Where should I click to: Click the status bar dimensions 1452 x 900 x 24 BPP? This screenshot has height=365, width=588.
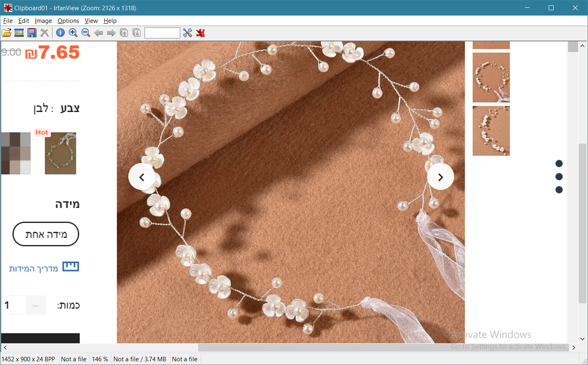[28, 359]
